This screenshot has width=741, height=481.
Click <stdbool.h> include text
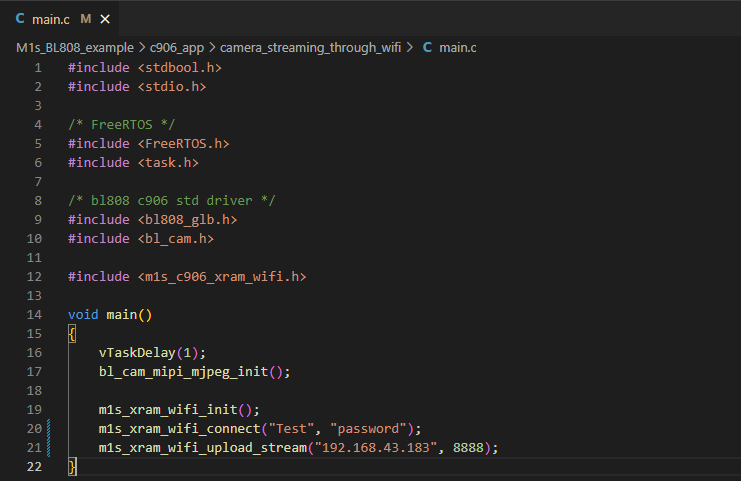(180, 68)
